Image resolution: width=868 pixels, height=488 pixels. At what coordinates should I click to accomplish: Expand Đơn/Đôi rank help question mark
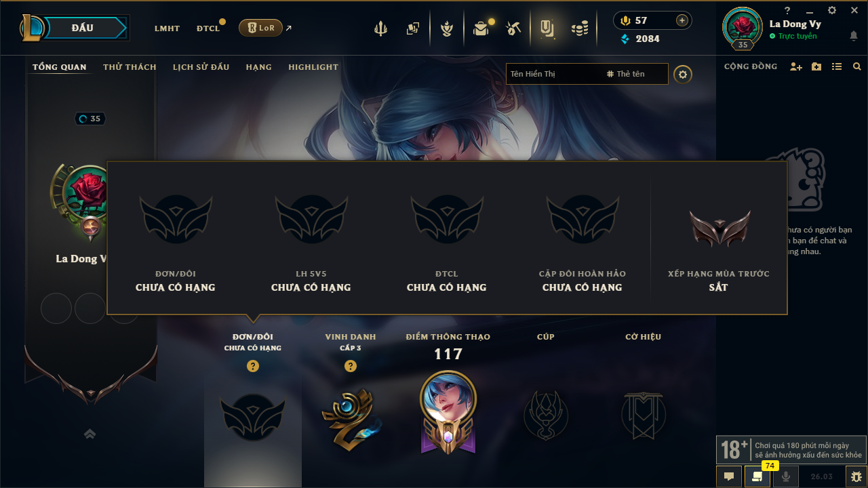(x=253, y=366)
